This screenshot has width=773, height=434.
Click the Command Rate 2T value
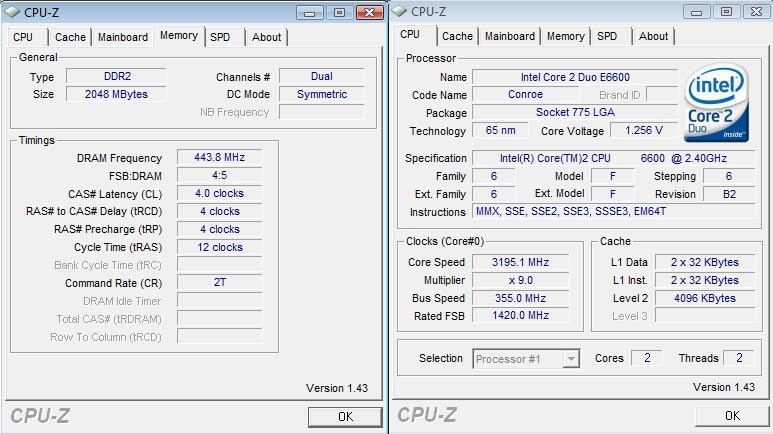click(x=219, y=283)
